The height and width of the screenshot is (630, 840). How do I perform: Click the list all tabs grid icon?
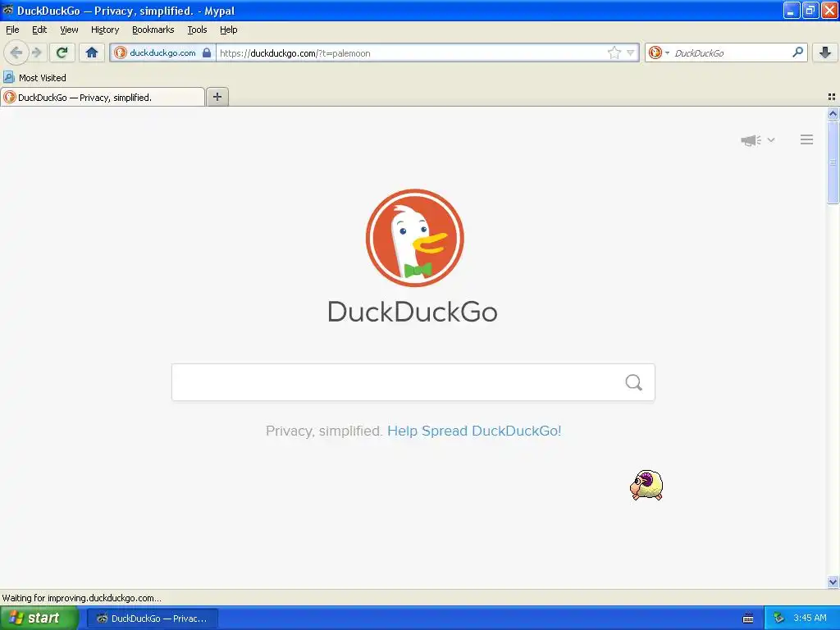832,97
